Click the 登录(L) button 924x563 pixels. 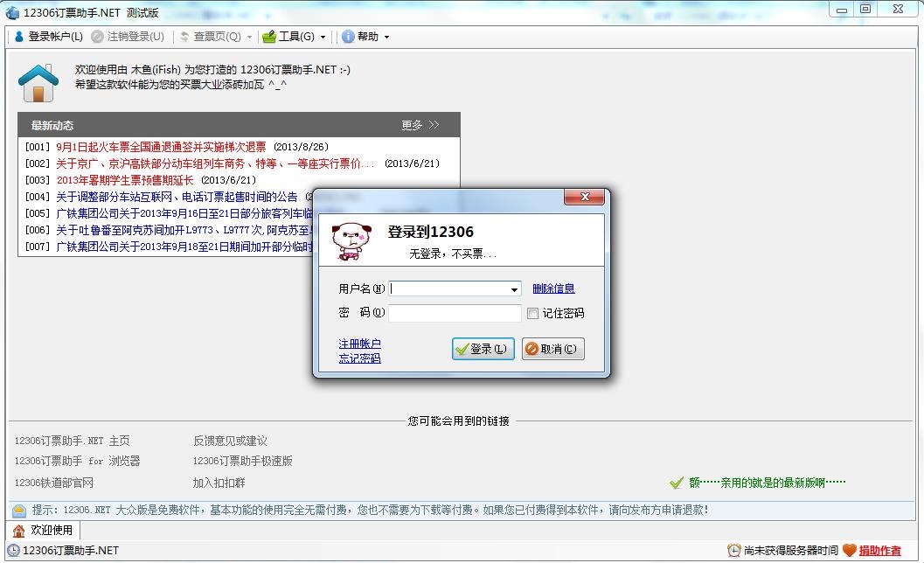[x=483, y=349]
